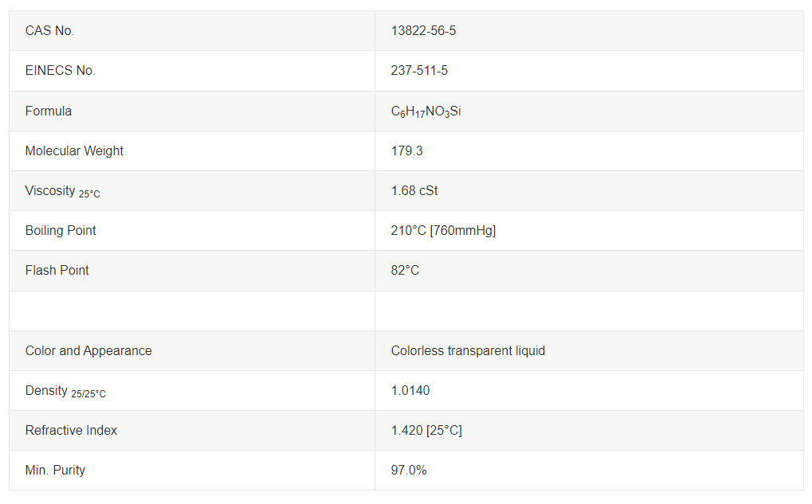Click the viscosity value 1.68 cSt
812x504 pixels.
pos(414,191)
